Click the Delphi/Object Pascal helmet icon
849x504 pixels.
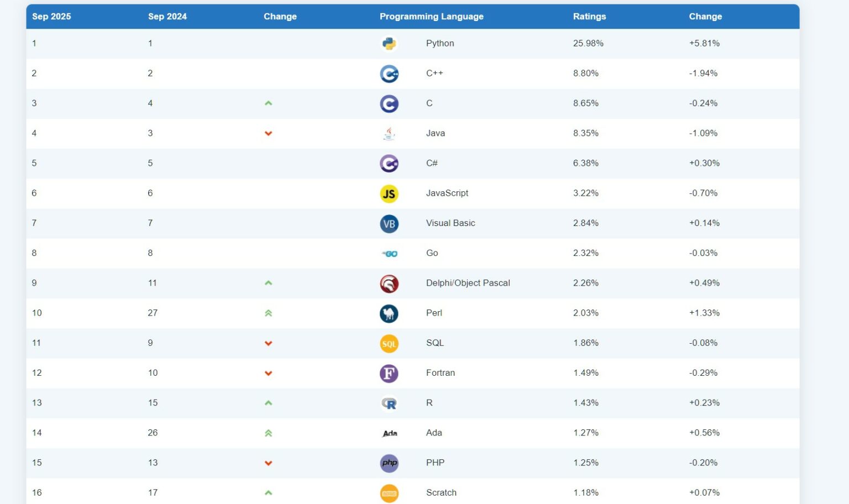point(389,283)
